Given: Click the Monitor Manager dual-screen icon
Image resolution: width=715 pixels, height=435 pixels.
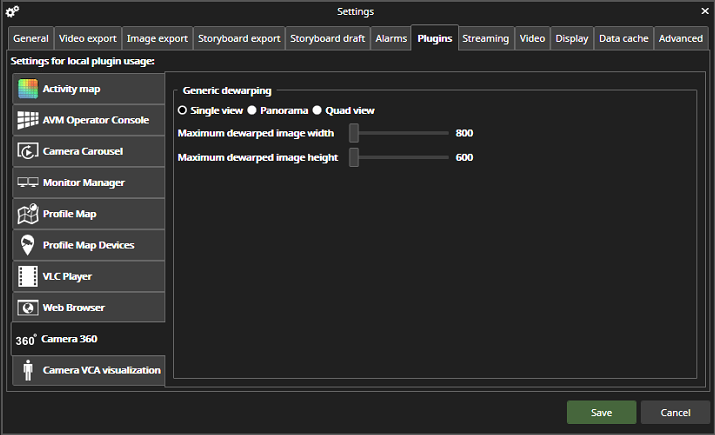Looking at the screenshot, I should (x=28, y=182).
